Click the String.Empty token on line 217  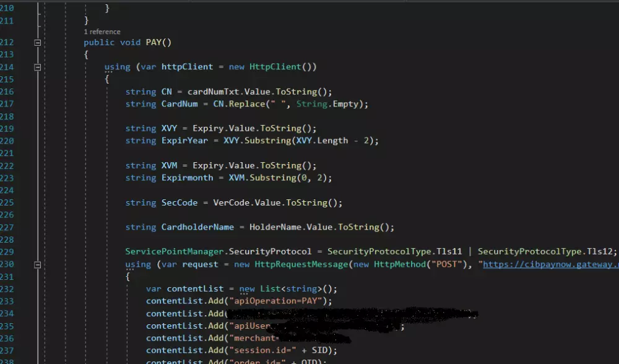327,103
